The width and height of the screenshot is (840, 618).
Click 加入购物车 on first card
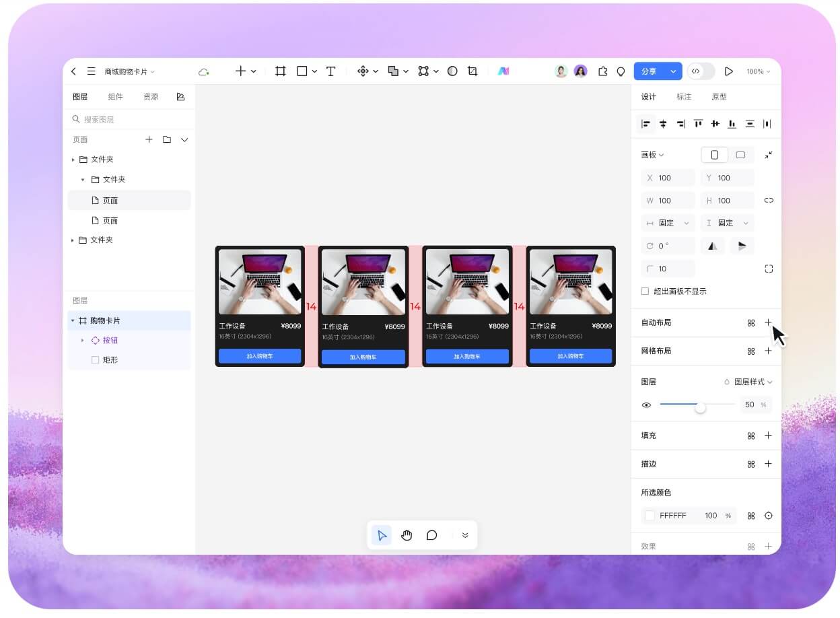coord(260,356)
